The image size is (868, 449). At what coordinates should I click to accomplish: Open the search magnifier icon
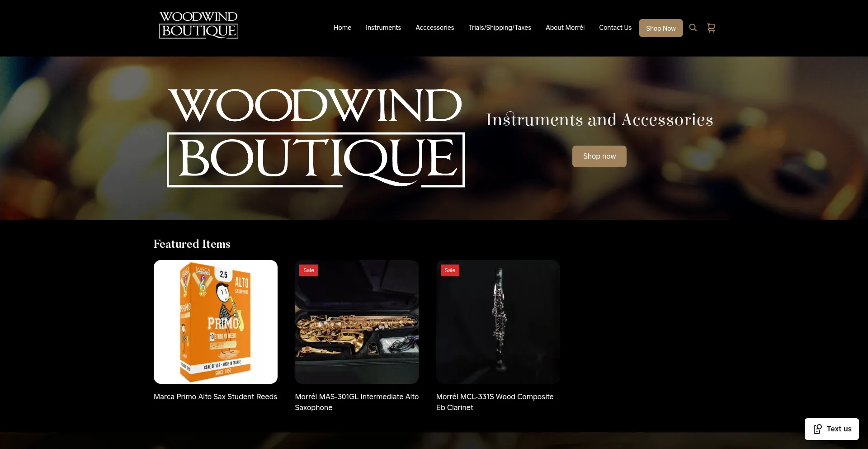coord(693,28)
